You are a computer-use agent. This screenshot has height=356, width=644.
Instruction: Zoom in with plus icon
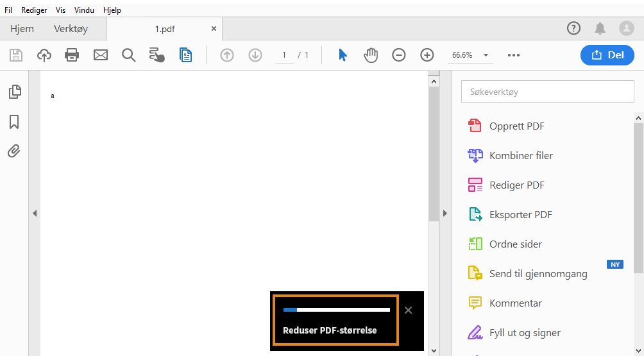[x=427, y=55]
